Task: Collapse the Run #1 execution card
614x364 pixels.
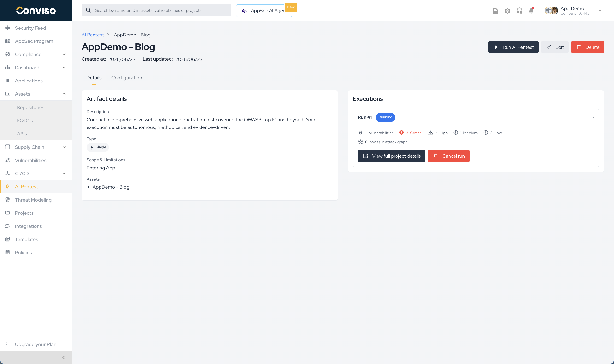Action: pyautogui.click(x=593, y=117)
